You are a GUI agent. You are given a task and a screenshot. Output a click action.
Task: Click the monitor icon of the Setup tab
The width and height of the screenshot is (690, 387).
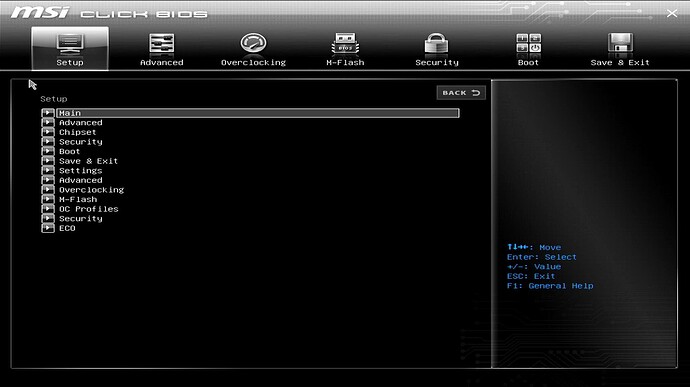tap(70, 44)
